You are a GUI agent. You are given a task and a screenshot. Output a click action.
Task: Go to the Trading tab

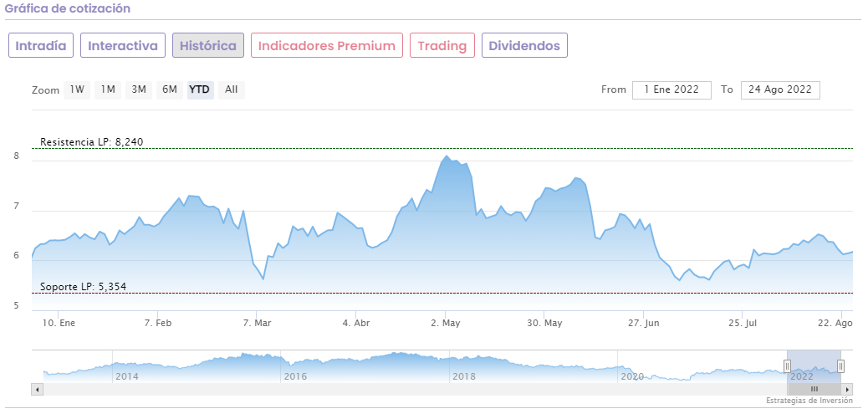pos(442,46)
